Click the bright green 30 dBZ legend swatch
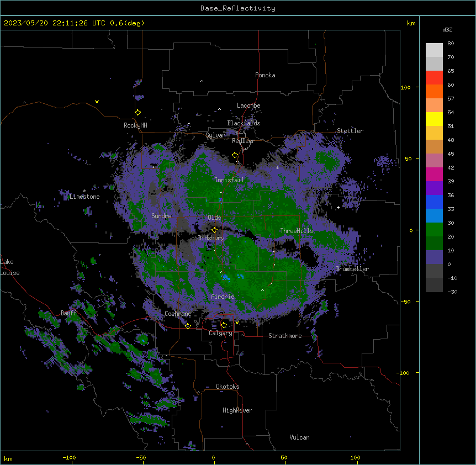The height and width of the screenshot is (465, 476). 434,230
